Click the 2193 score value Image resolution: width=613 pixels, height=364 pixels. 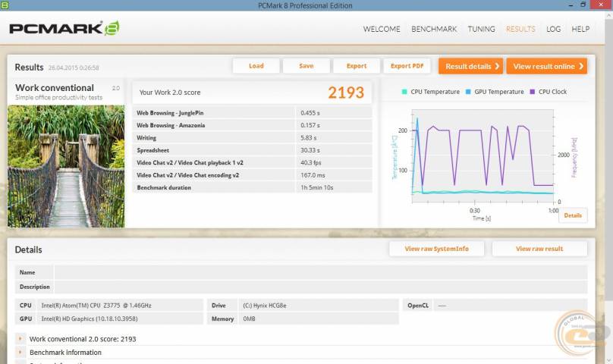coord(346,93)
